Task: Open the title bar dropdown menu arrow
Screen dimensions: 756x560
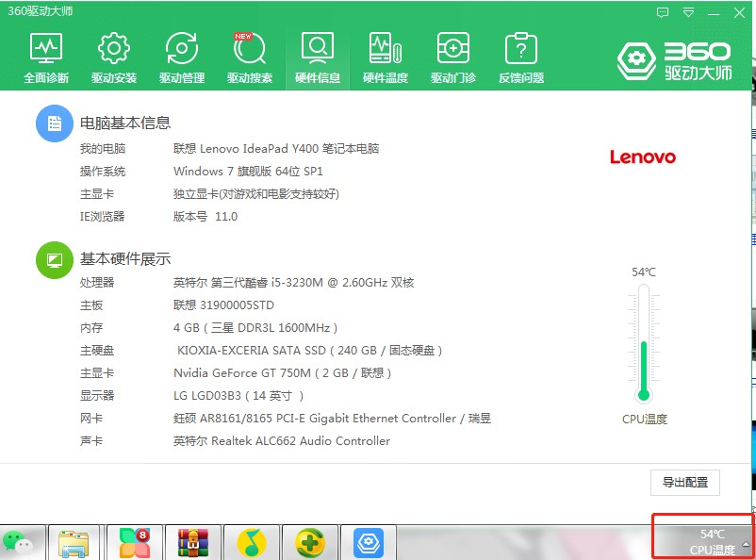Action: point(688,12)
